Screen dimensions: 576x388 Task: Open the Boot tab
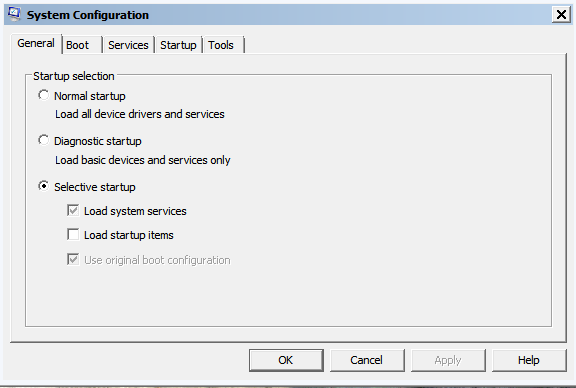click(82, 45)
